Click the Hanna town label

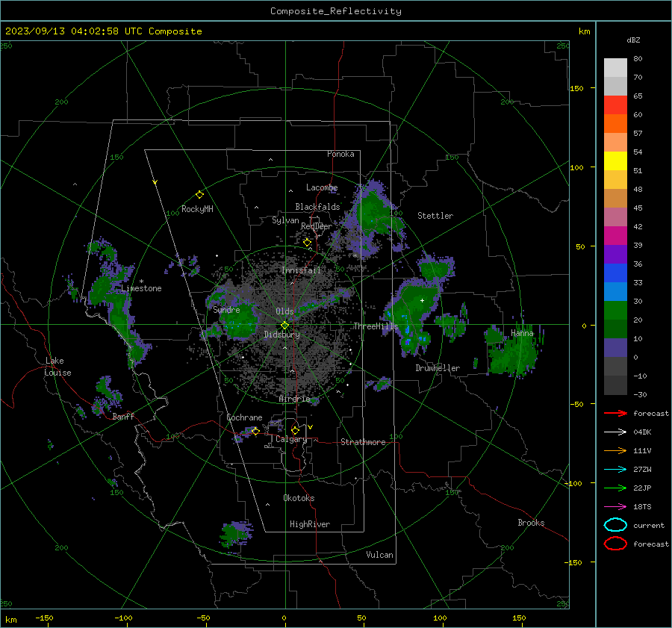click(522, 333)
